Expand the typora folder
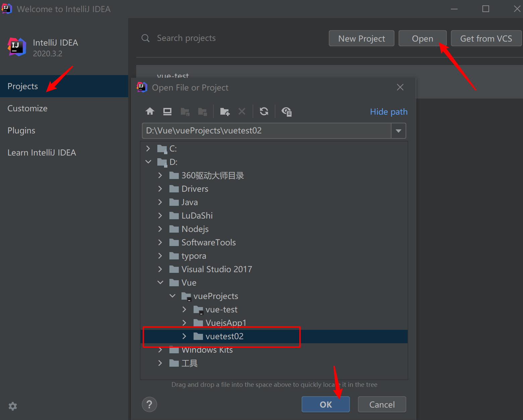Image resolution: width=523 pixels, height=420 pixels. coord(160,256)
